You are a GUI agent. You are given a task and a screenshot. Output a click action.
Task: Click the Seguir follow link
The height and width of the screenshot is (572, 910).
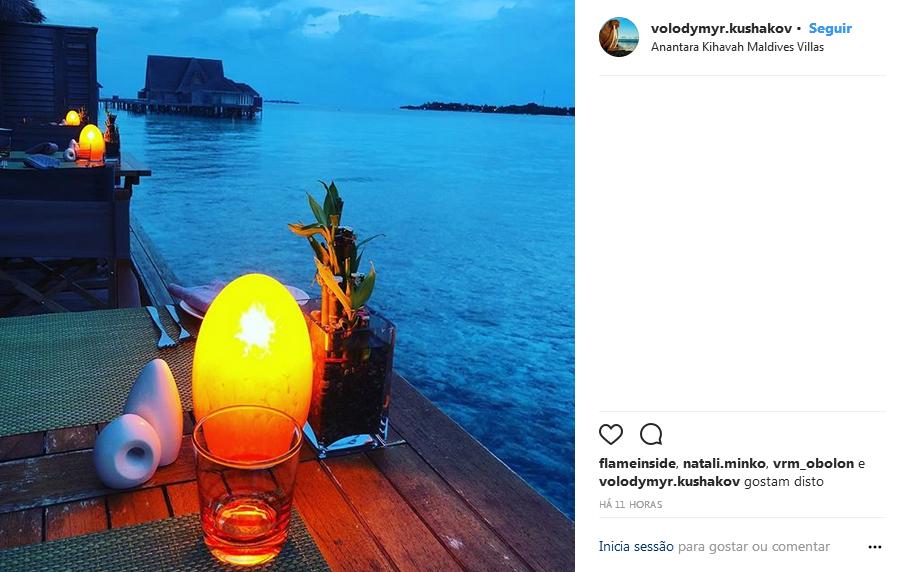click(830, 28)
